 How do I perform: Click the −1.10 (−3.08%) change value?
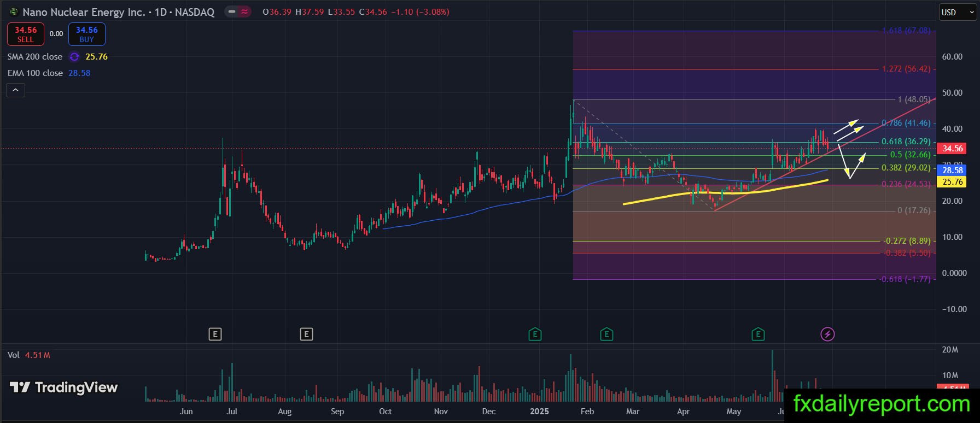421,12
